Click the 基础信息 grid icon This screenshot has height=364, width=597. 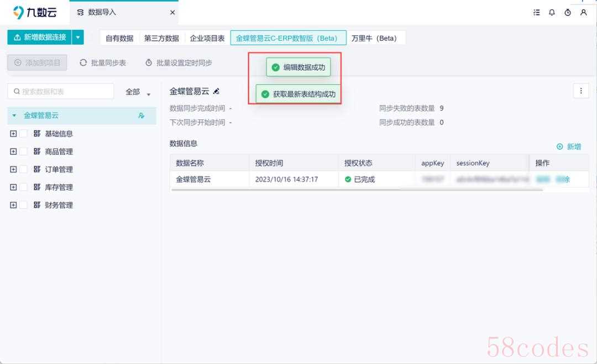point(37,134)
